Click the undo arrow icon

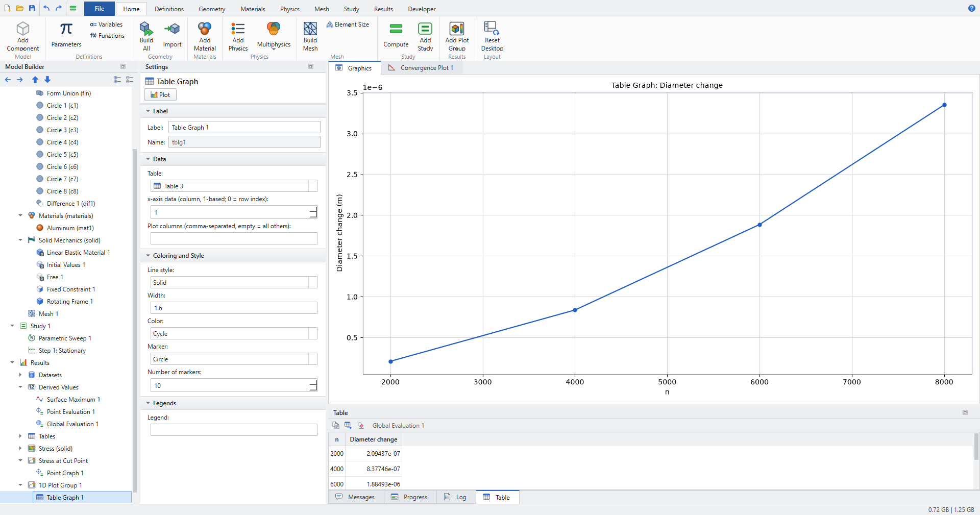46,8
